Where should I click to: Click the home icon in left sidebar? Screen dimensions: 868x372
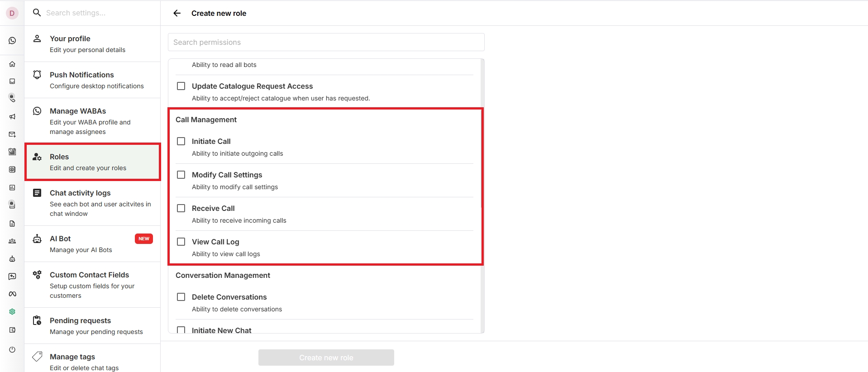point(12,64)
